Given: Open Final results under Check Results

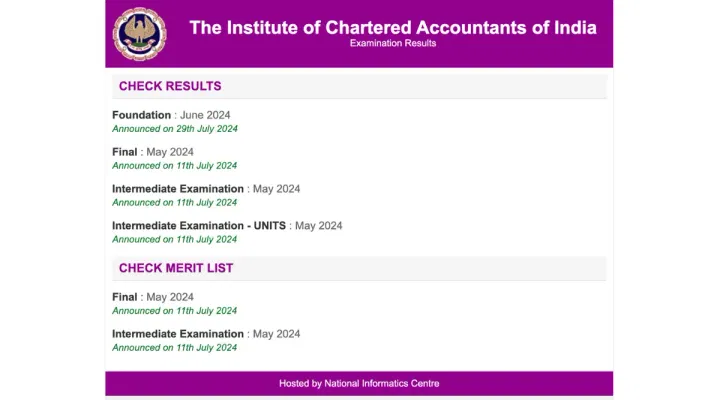Looking at the screenshot, I should click(x=124, y=152).
